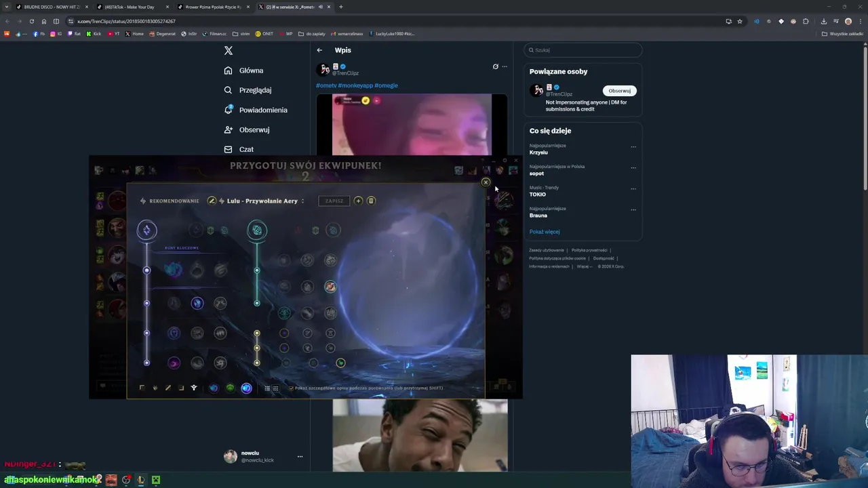Screen dimensions: 868x488
Task: Edit rune page name with pencil icon
Action: (x=212, y=201)
